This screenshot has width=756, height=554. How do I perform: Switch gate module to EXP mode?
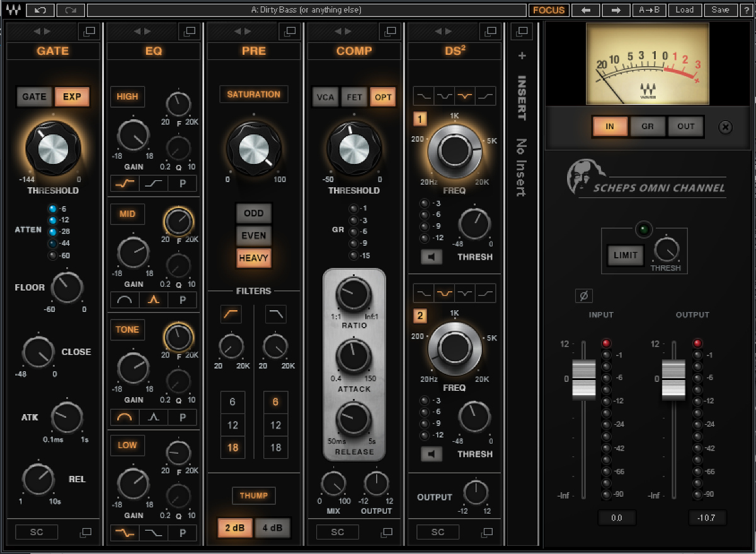[x=72, y=96]
